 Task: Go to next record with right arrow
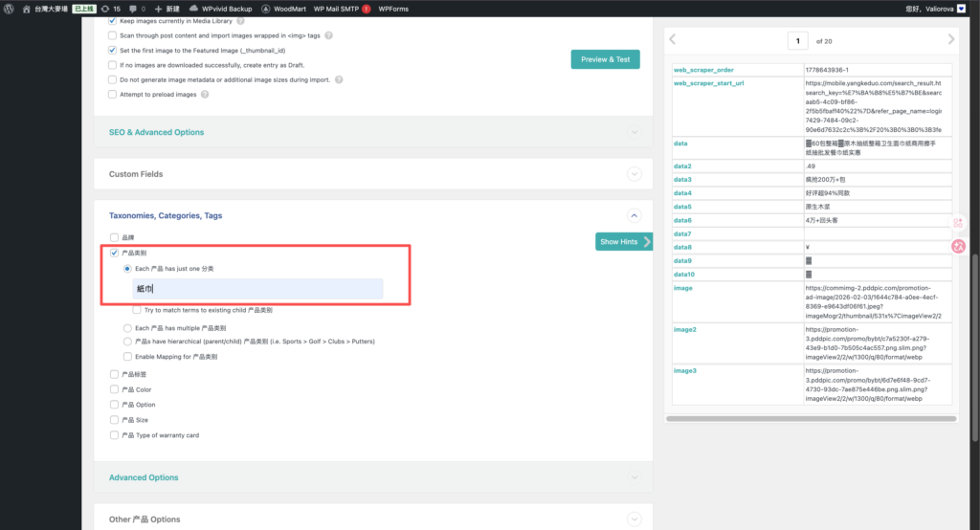[x=950, y=39]
